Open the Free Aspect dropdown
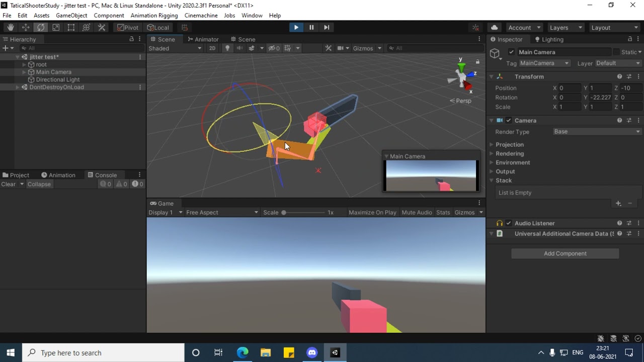The width and height of the screenshot is (644, 362). (x=222, y=213)
